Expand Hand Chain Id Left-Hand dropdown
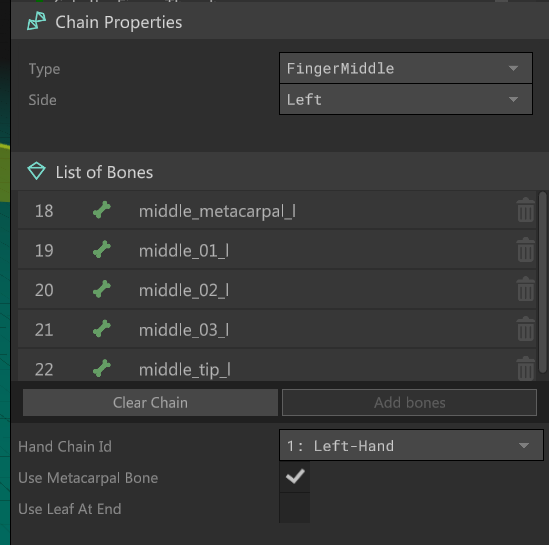This screenshot has width=549, height=545. pyautogui.click(x=411, y=445)
